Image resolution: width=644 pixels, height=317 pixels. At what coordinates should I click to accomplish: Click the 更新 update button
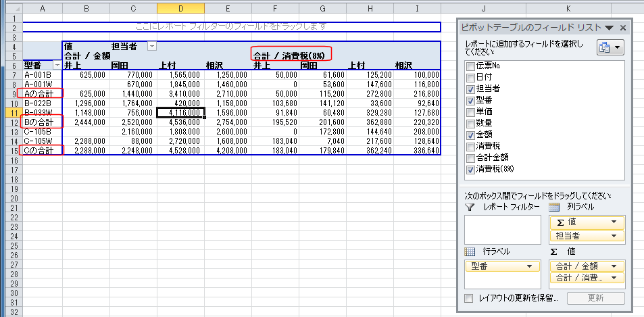click(x=595, y=298)
